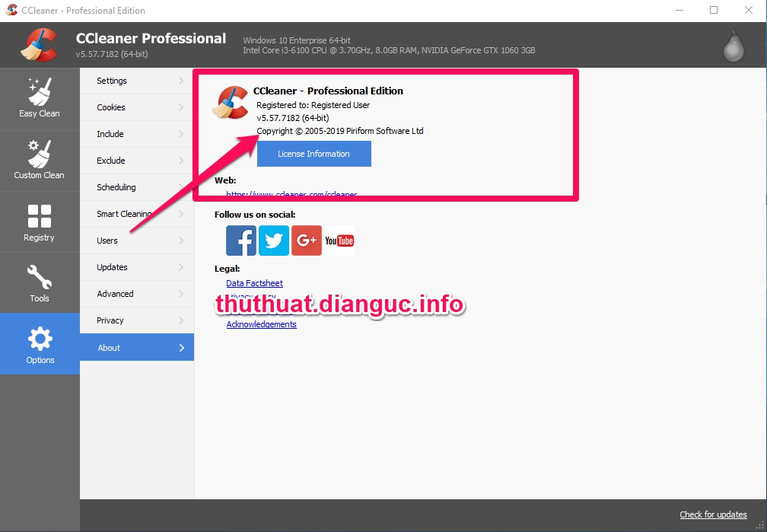Click the pear icon in header
The image size is (767, 532).
coord(734,46)
